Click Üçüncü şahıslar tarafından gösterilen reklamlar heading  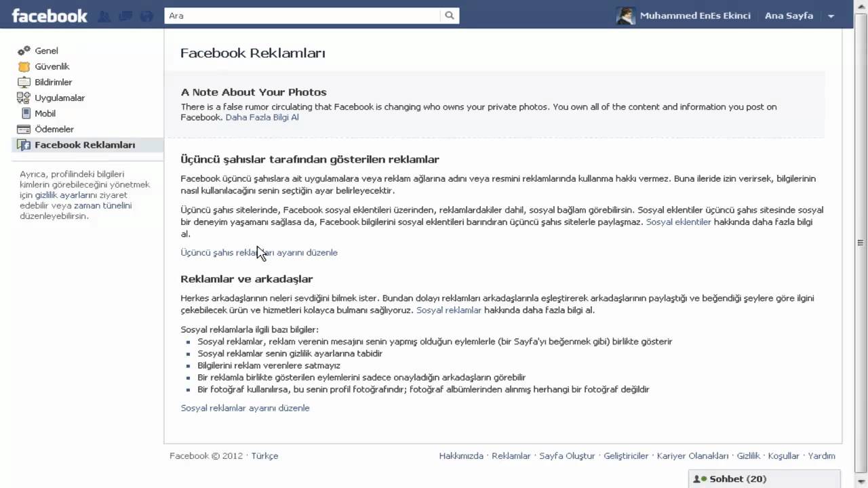coord(310,159)
